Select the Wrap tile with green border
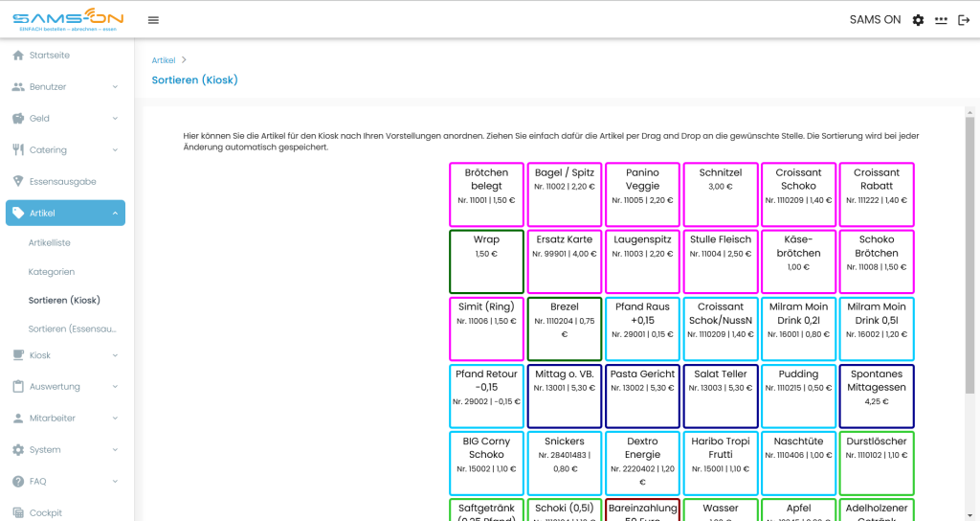 point(486,261)
